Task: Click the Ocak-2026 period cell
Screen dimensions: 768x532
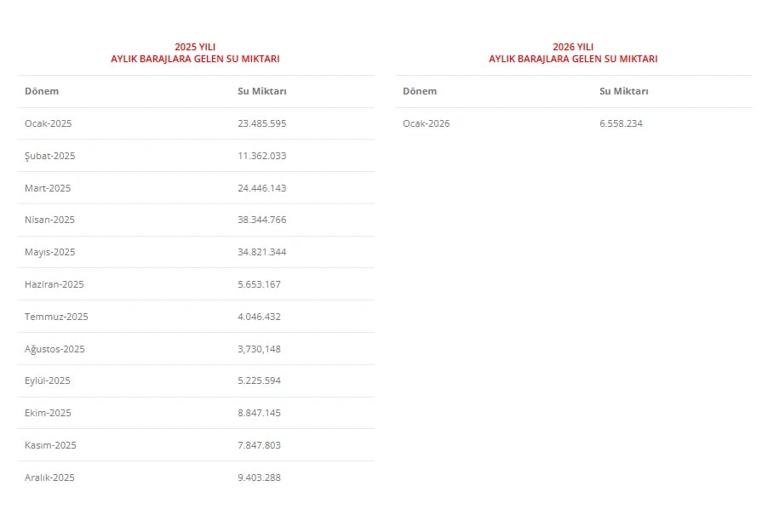Action: [x=427, y=123]
